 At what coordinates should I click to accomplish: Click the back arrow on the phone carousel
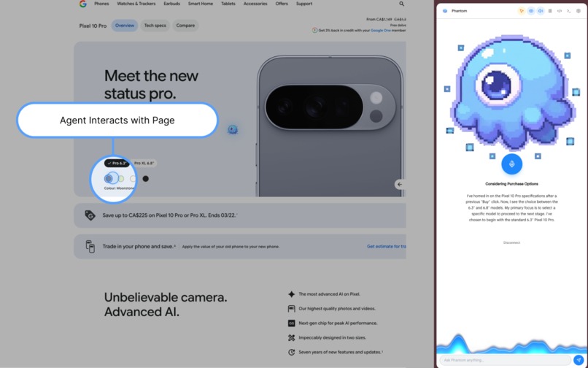[x=400, y=185]
